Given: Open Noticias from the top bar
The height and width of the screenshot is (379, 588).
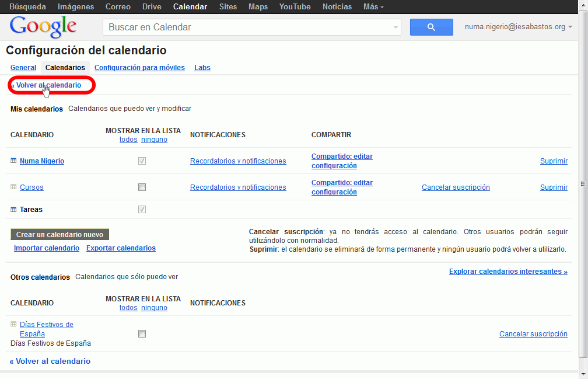Looking at the screenshot, I should pyautogui.click(x=337, y=7).
